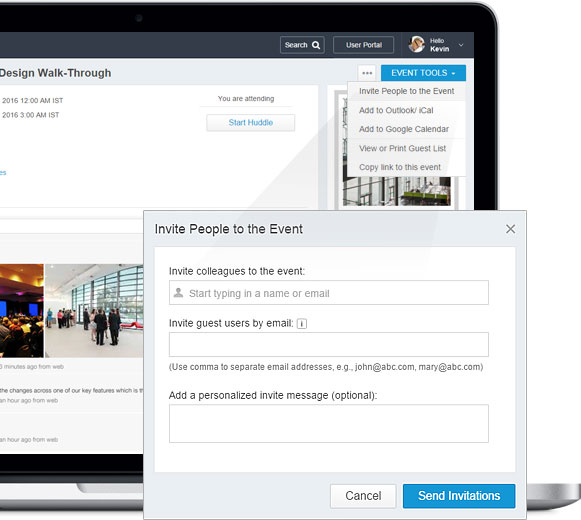
Task: Click the Search magnifier icon
Action: pyautogui.click(x=316, y=45)
